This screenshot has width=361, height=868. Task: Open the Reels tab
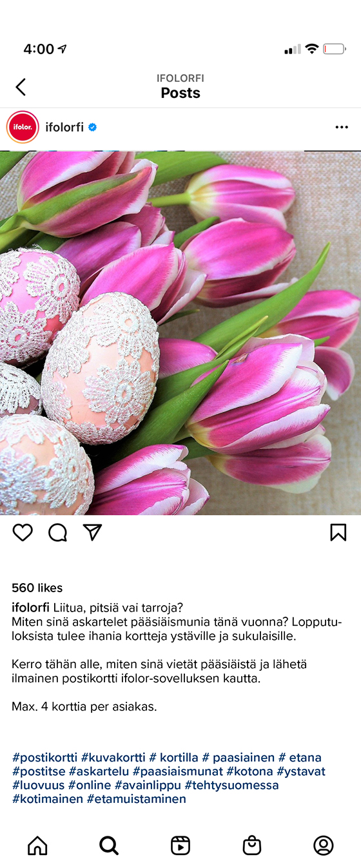click(x=180, y=845)
